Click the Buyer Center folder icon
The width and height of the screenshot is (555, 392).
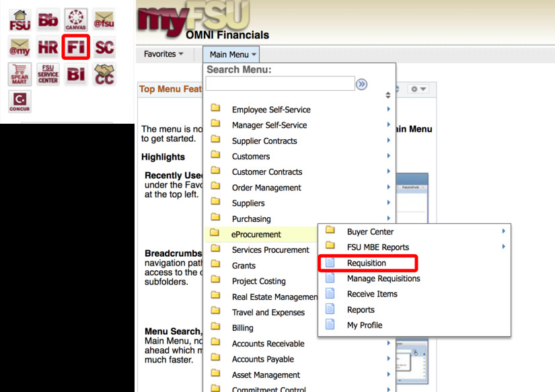330,231
